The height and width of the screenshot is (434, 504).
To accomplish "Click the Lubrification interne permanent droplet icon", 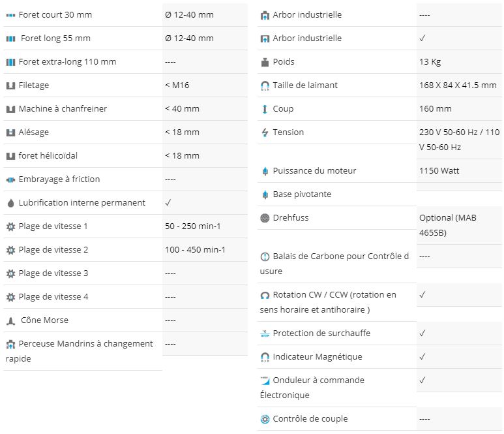I will [10, 203].
